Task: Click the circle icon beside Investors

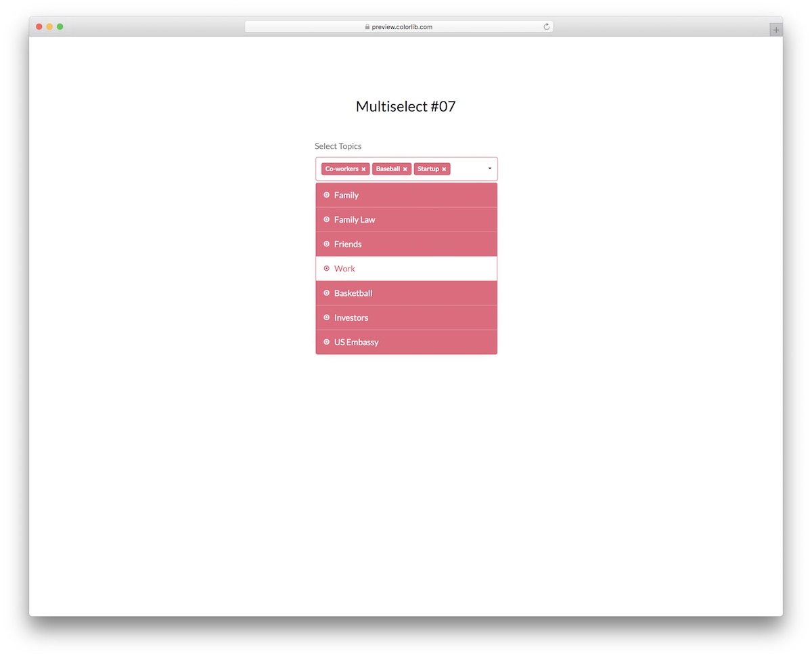Action: (x=326, y=317)
